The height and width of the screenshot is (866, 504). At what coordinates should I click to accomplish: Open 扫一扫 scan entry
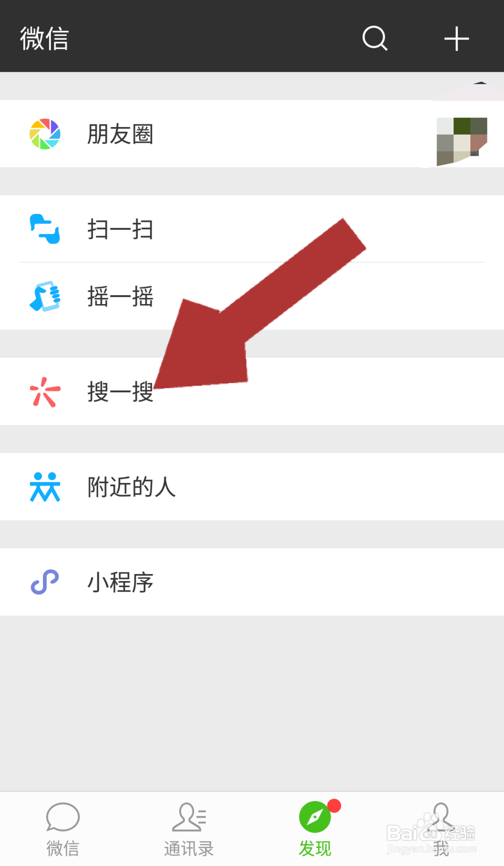pos(252,229)
